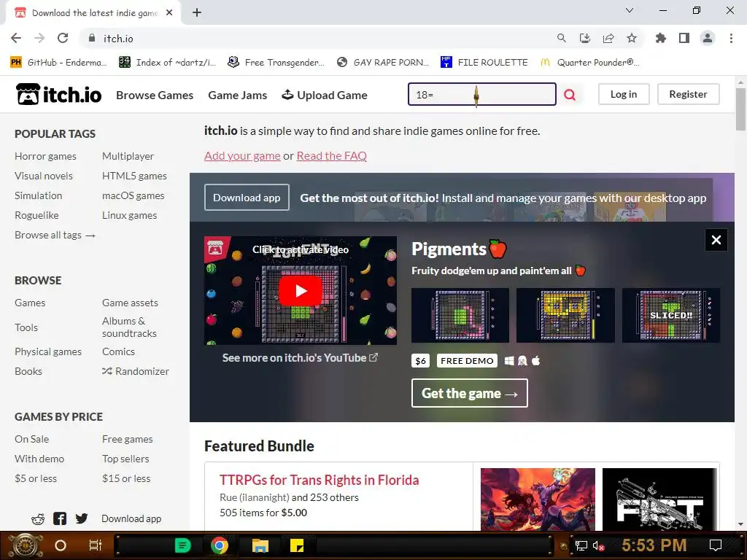This screenshot has height=560, width=747.
Task: Click the Get the game button
Action: tap(470, 393)
